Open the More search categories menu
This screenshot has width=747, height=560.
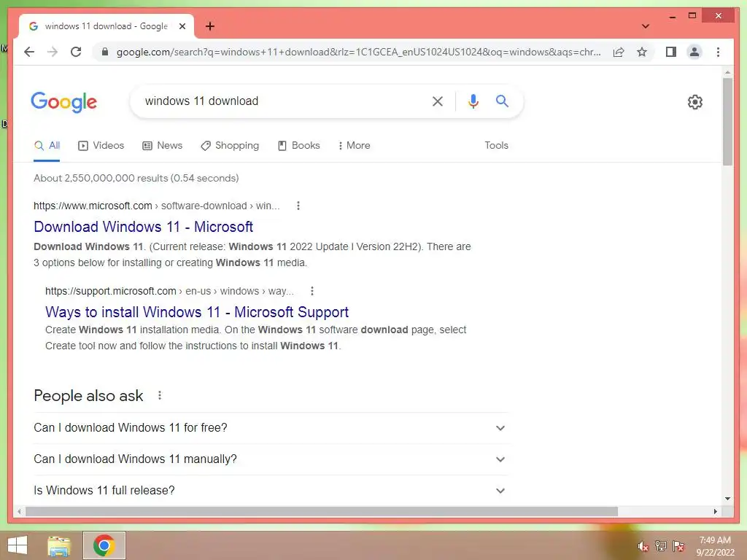coord(354,146)
